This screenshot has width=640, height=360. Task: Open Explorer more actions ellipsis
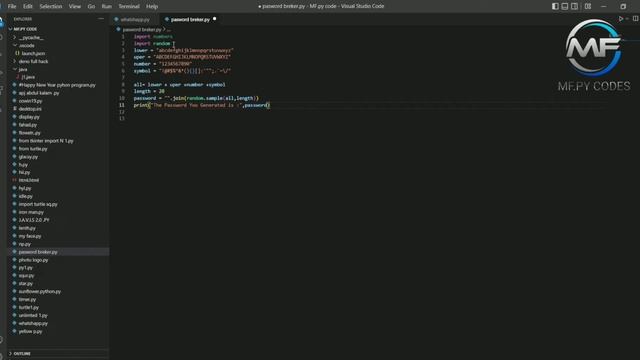[101, 19]
